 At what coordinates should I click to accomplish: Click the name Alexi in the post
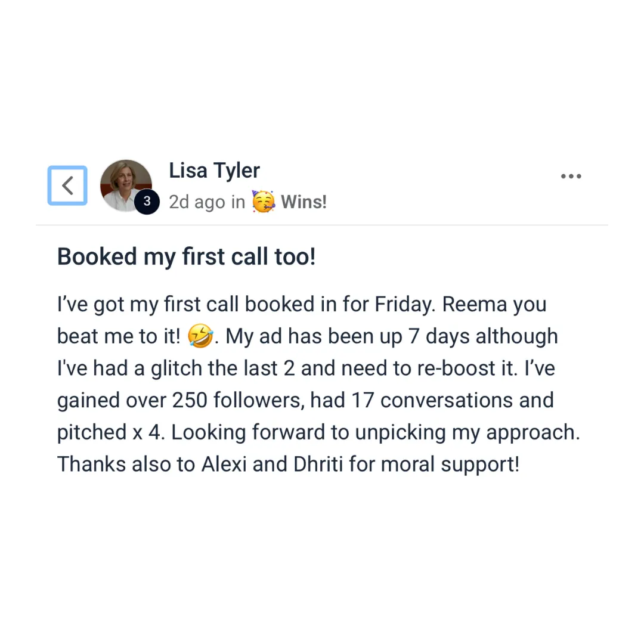(x=224, y=464)
